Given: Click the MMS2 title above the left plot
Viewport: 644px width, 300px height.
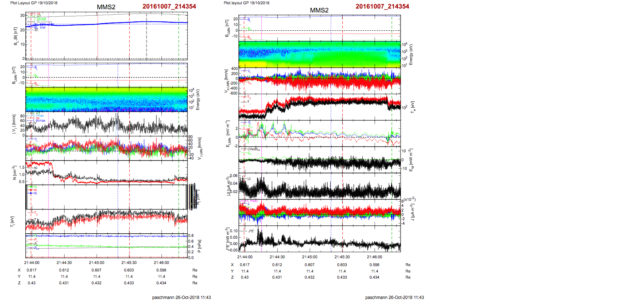Looking at the screenshot, I should point(106,7).
